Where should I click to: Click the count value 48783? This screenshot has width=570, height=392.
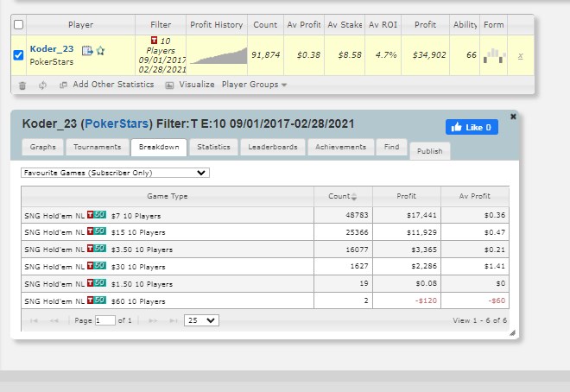tap(357, 215)
